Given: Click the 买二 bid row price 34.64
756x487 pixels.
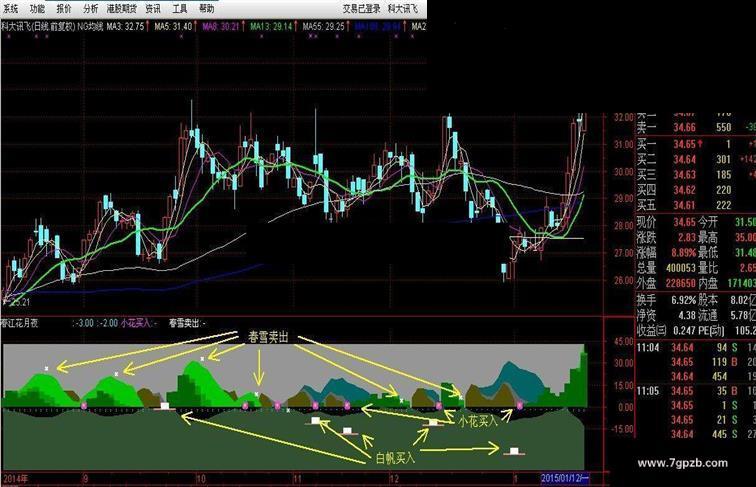Looking at the screenshot, I should (685, 160).
